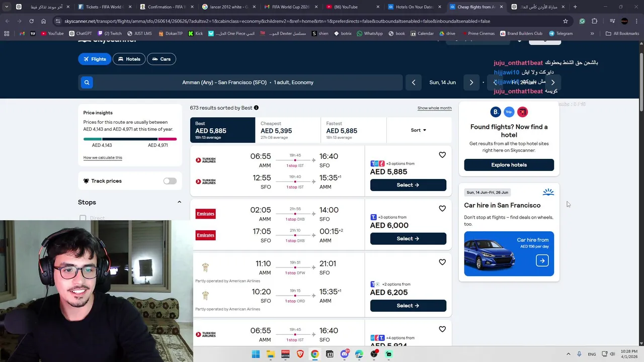Image resolution: width=644 pixels, height=362 pixels.
Task: Select the Best AED 5,885 tab
Action: 222,130
